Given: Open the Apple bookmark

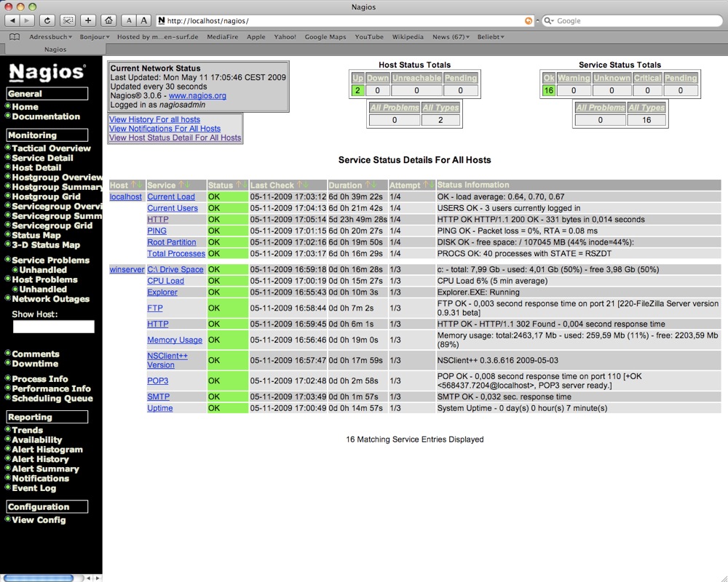Looking at the screenshot, I should (256, 37).
